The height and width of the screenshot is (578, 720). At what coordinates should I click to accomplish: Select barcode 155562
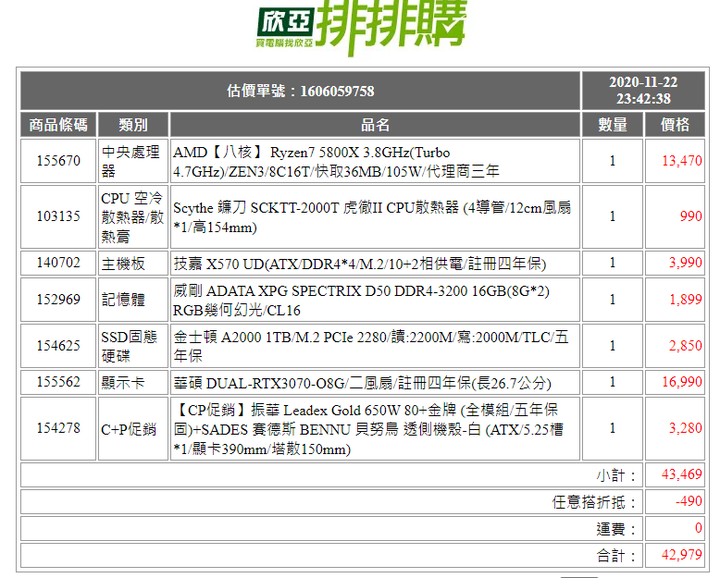58,382
